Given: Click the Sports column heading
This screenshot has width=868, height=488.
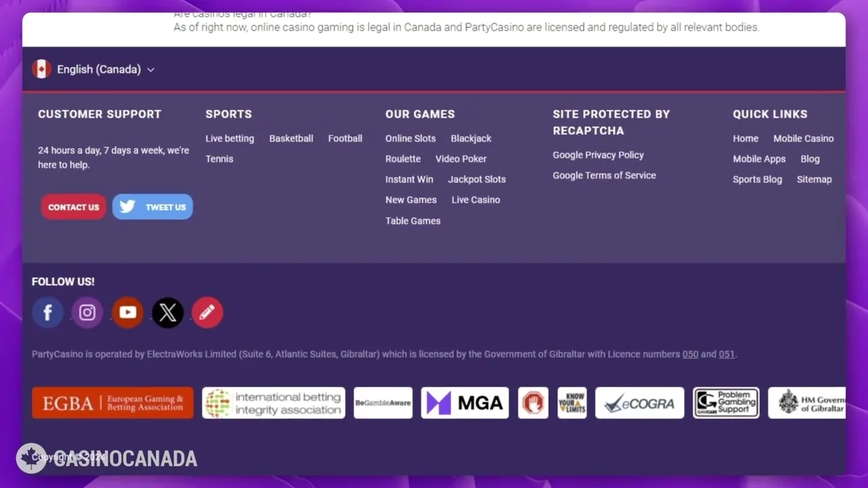Looking at the screenshot, I should (x=229, y=114).
